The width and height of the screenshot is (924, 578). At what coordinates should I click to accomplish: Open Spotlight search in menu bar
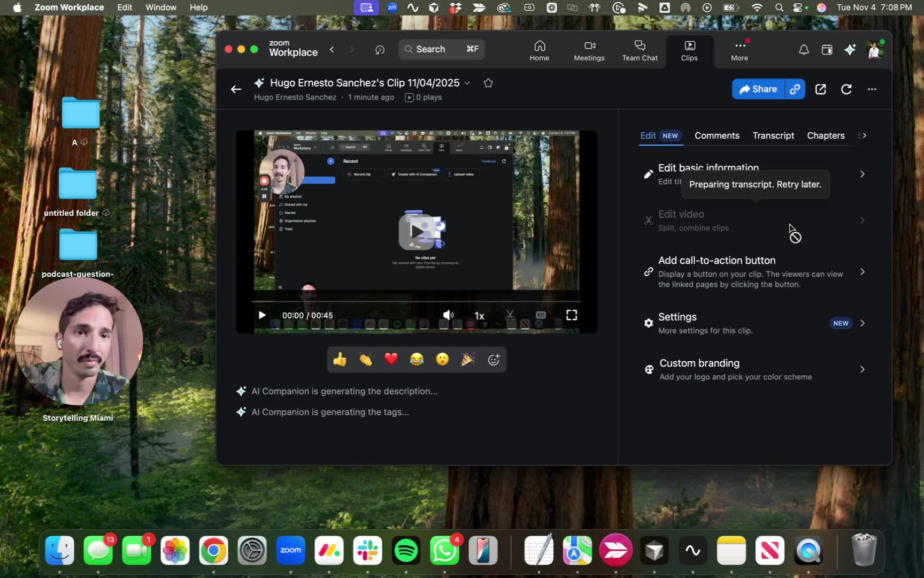pyautogui.click(x=779, y=7)
